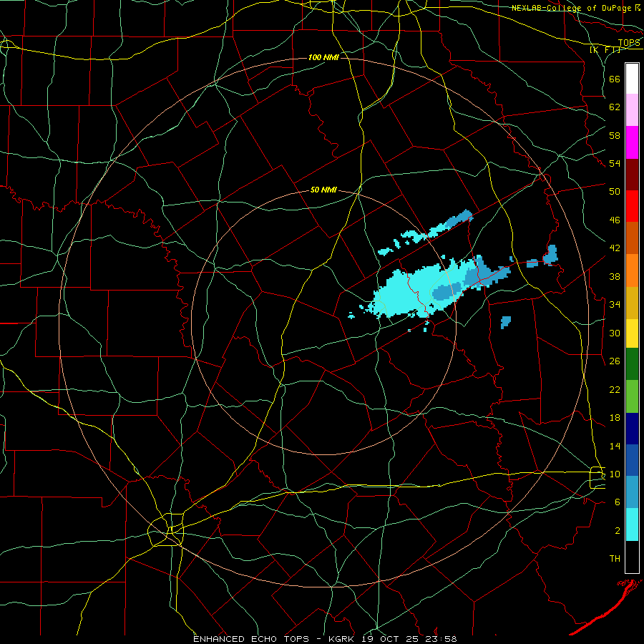Click the number 2 on the legend
Image resolution: width=644 pixels, height=644 pixels.
[617, 530]
